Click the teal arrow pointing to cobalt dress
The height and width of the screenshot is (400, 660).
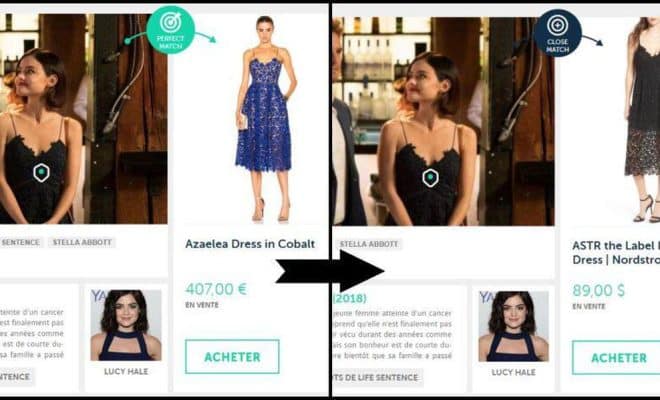click(x=206, y=37)
